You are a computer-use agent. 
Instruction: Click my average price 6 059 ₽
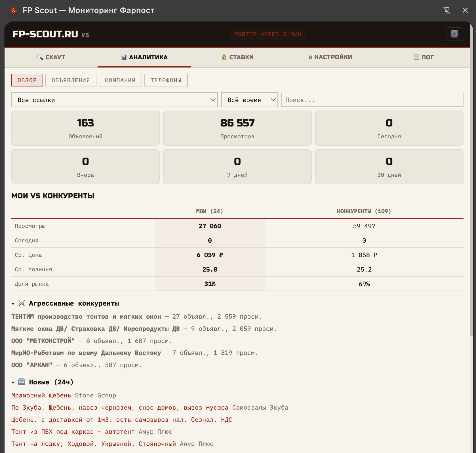click(x=210, y=255)
